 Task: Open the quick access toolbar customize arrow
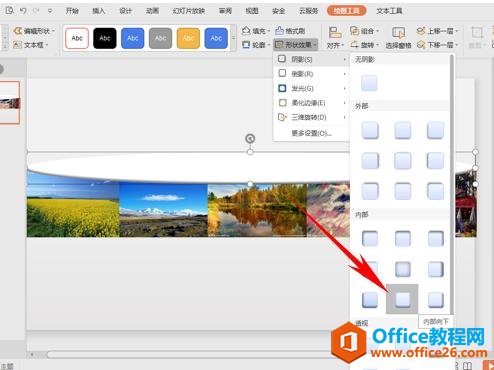(x=50, y=11)
